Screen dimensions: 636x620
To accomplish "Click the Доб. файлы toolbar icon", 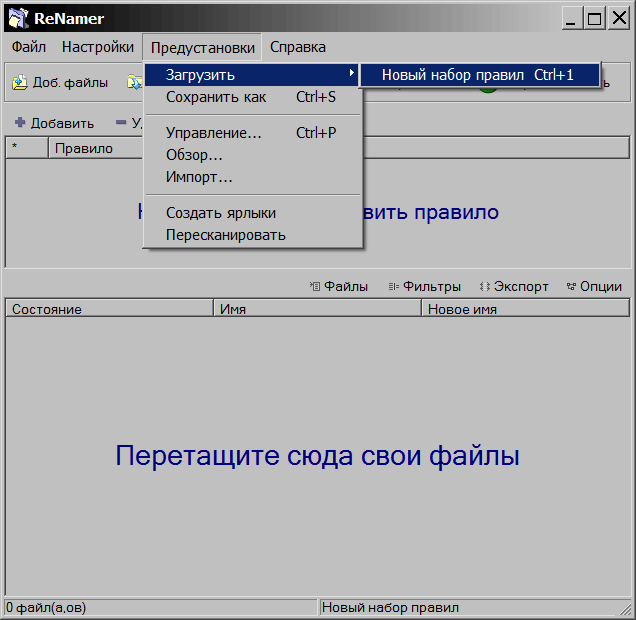I will click(19, 83).
